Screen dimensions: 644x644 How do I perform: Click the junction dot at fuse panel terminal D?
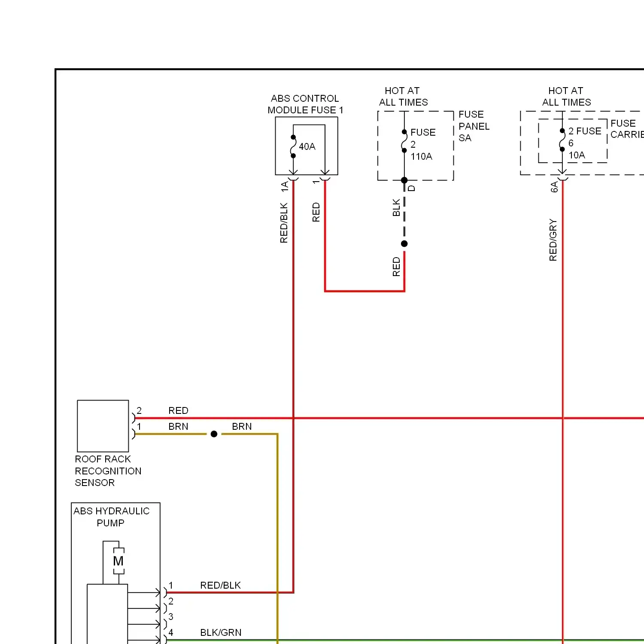[404, 180]
